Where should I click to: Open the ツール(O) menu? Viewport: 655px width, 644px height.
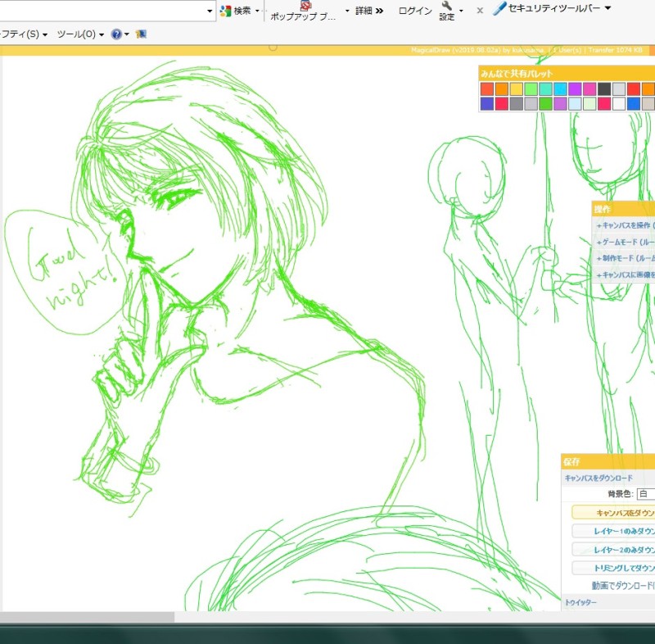[x=80, y=34]
